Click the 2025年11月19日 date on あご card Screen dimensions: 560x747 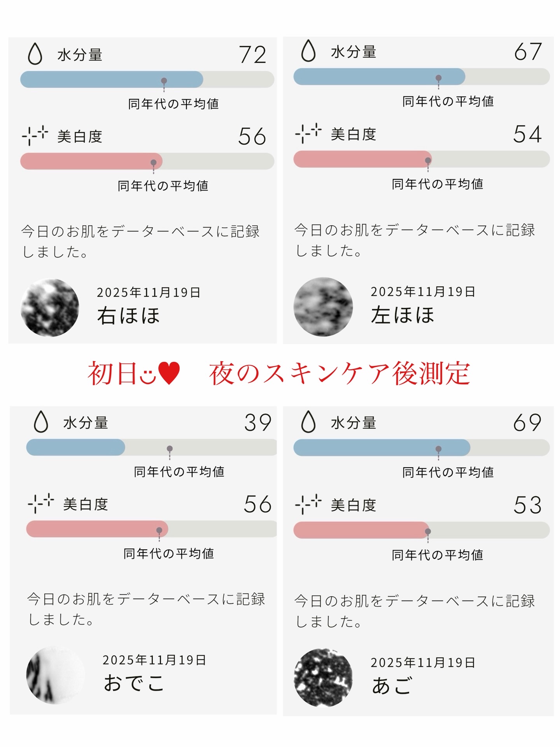[x=423, y=663]
